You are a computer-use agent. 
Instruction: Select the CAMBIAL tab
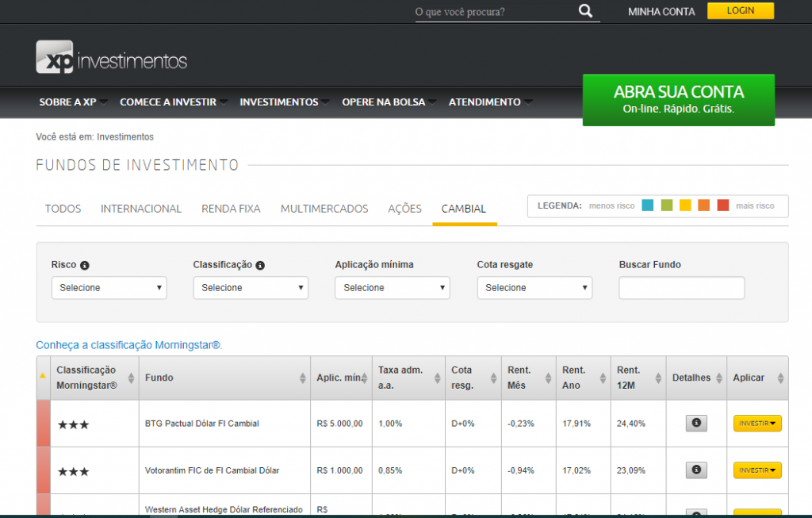[x=464, y=209]
